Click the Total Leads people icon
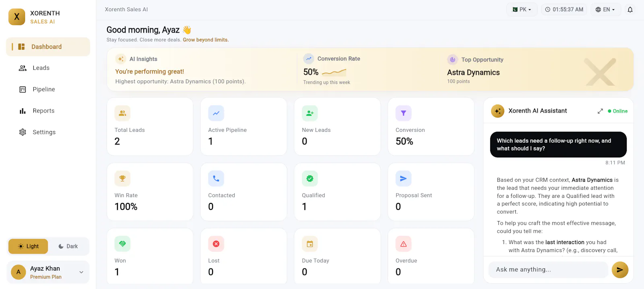644x289 pixels. (x=122, y=113)
